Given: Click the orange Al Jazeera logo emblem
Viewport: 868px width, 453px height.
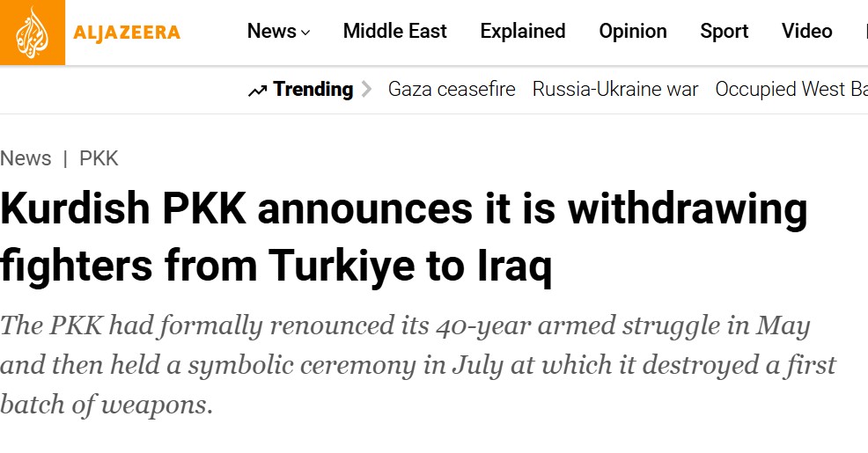Looking at the screenshot, I should [x=33, y=33].
